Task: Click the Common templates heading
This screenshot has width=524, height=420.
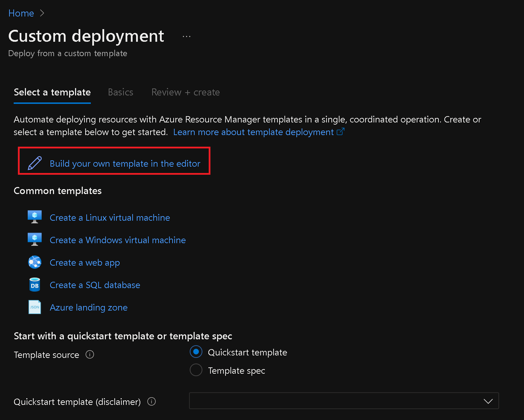Action: (x=58, y=191)
